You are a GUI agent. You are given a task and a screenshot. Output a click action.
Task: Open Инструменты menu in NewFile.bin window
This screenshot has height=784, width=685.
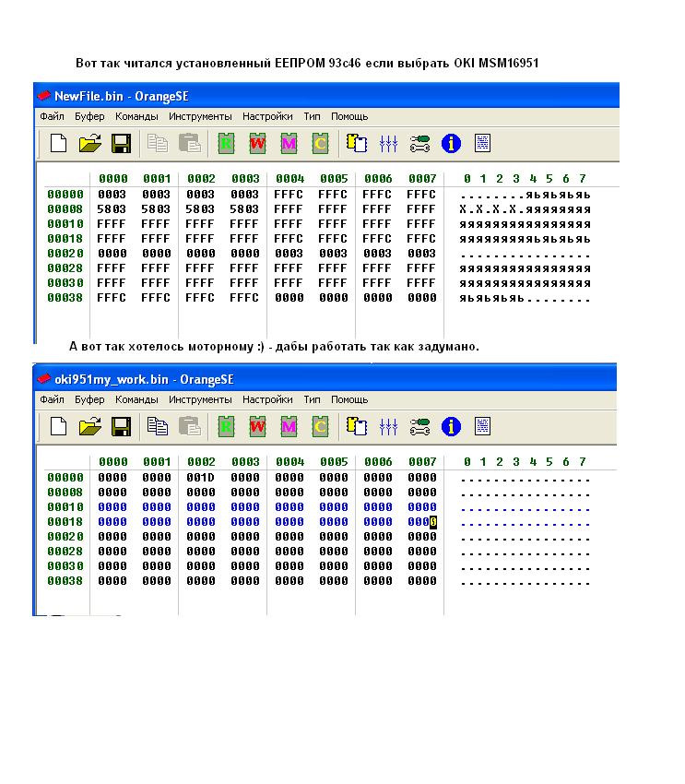[x=200, y=116]
